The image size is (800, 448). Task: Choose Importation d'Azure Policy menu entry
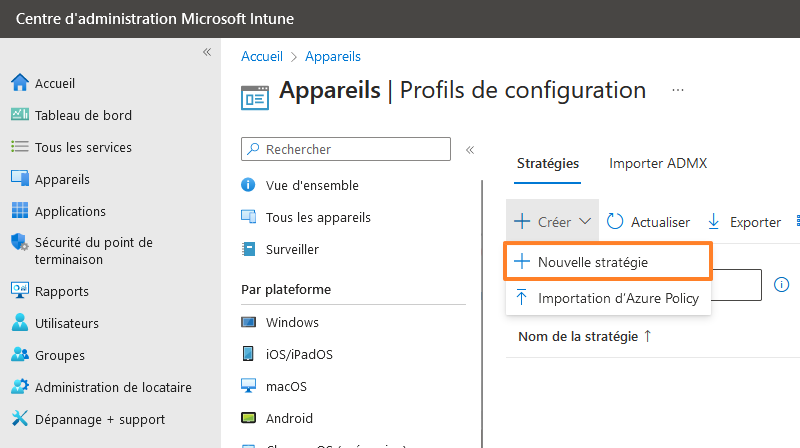[x=608, y=297]
